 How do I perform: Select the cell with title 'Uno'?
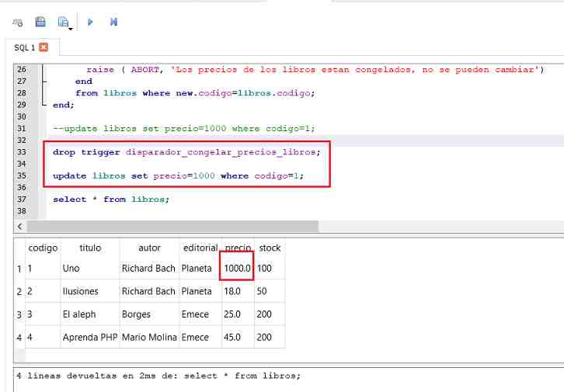tap(90, 269)
